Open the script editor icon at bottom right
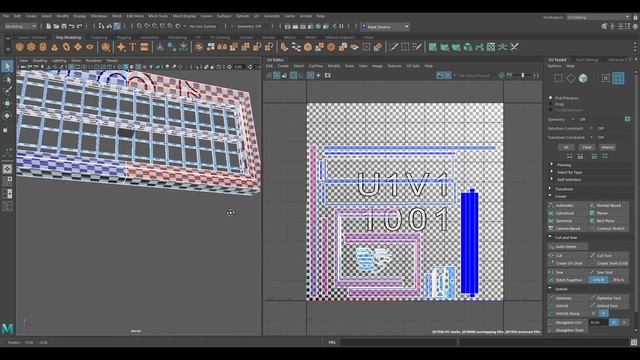 click(x=633, y=342)
